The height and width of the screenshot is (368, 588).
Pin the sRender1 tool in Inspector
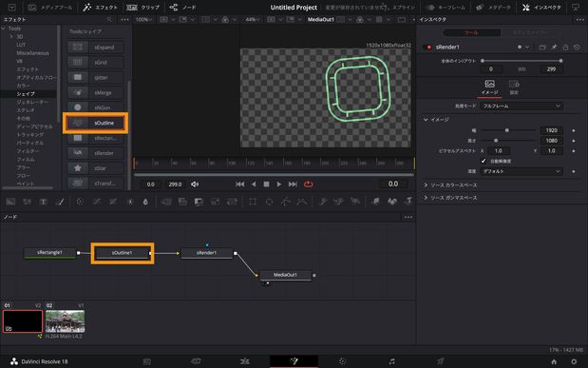point(554,48)
